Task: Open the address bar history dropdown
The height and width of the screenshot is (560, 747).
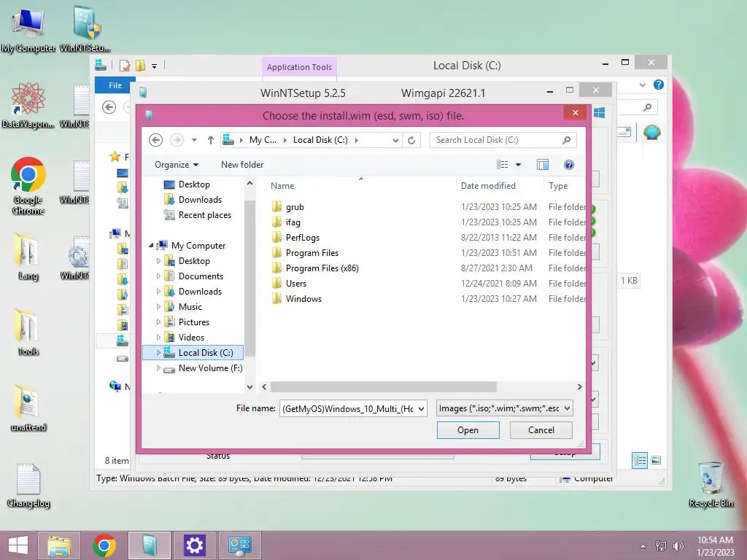Action: pos(395,141)
